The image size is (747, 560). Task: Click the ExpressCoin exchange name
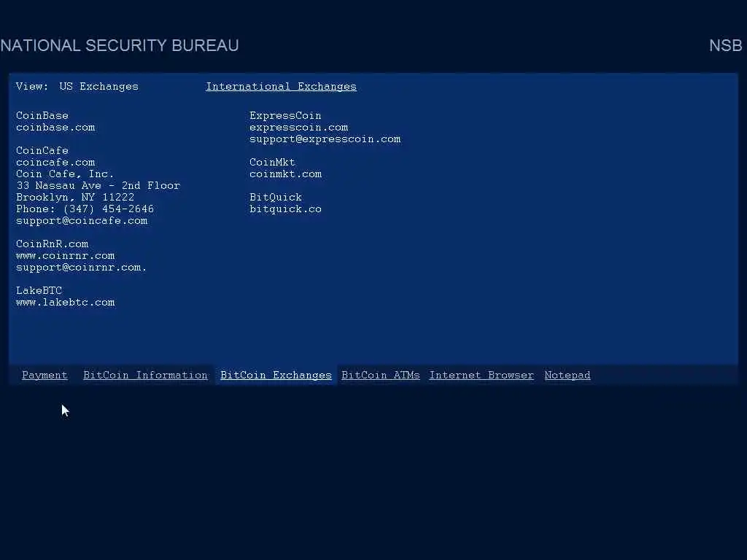(285, 116)
